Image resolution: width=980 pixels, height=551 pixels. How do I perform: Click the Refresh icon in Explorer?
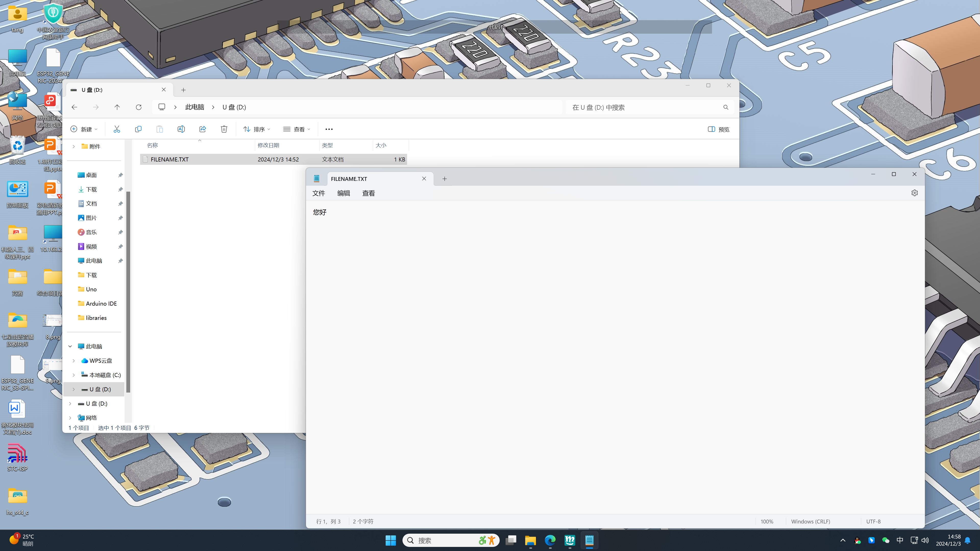coord(139,107)
